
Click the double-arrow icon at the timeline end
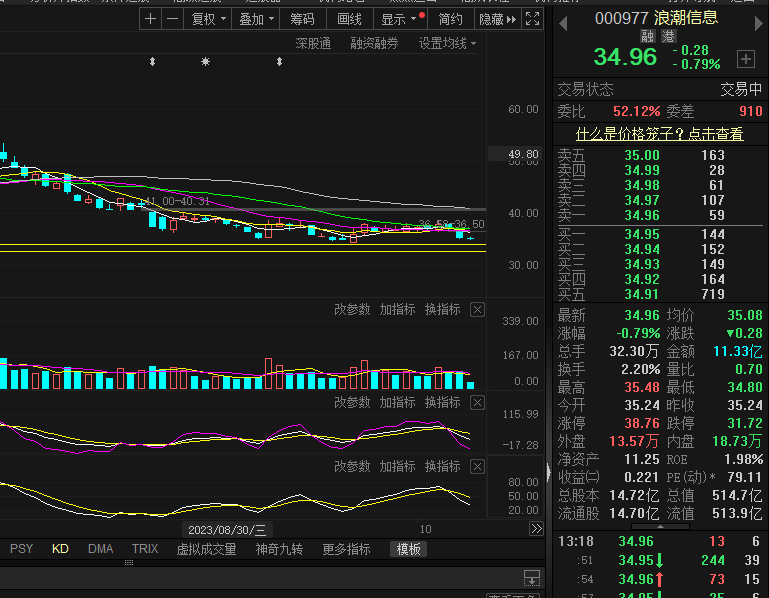coord(536,529)
